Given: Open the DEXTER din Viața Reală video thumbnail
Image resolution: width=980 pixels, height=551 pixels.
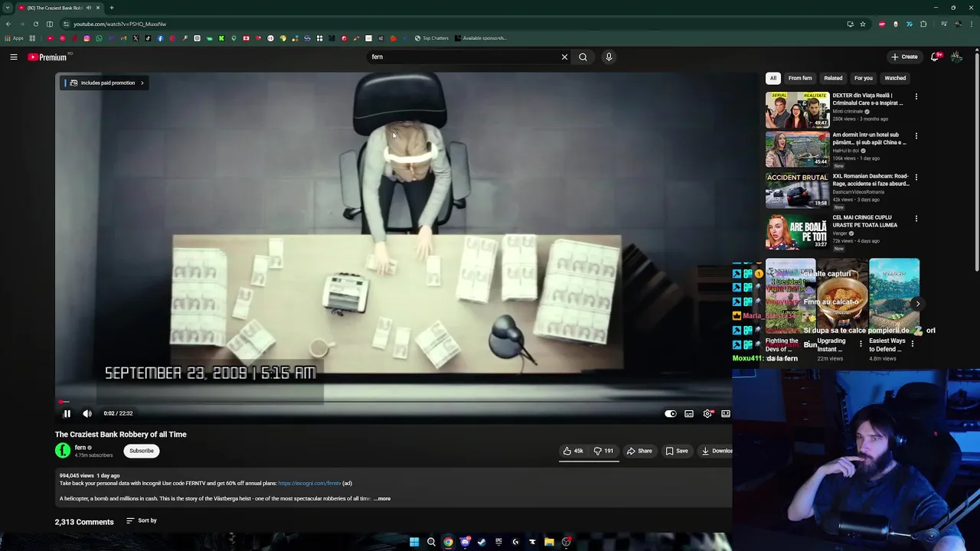Looking at the screenshot, I should pyautogui.click(x=797, y=109).
